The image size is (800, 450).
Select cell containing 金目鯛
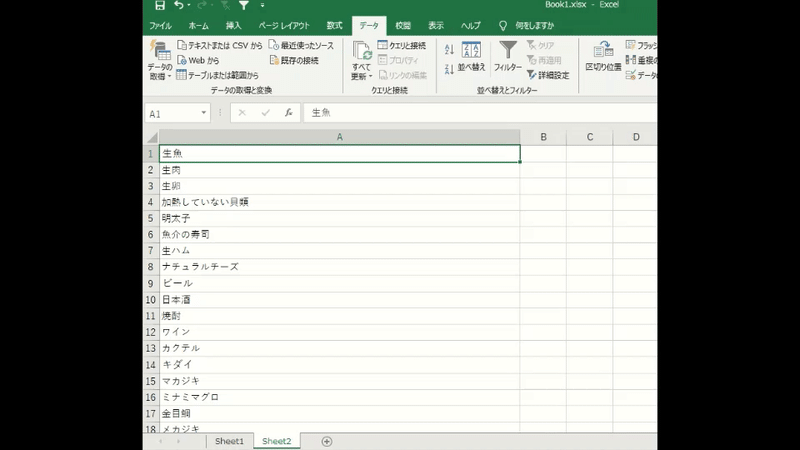pyautogui.click(x=339, y=413)
